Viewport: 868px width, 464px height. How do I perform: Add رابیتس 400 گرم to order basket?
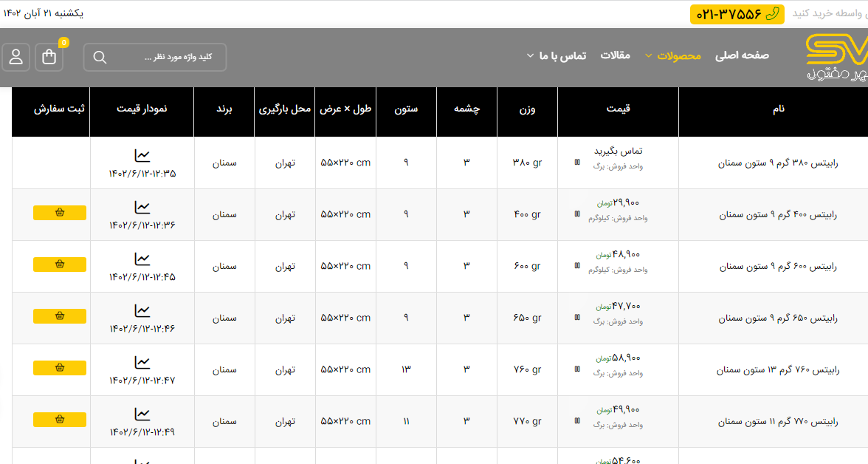pos(60,213)
